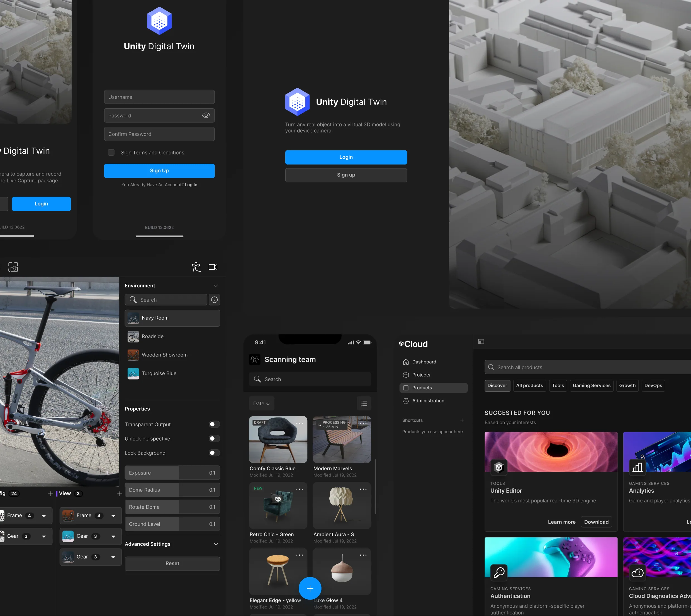
Task: Tap the blue plus add button
Action: click(310, 588)
